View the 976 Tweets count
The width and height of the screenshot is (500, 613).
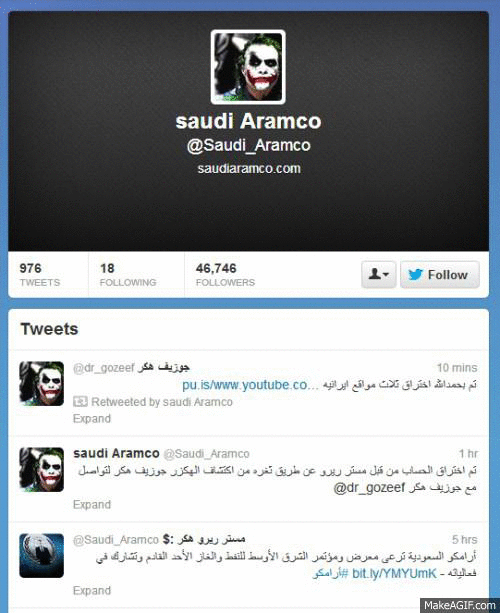tap(40, 274)
